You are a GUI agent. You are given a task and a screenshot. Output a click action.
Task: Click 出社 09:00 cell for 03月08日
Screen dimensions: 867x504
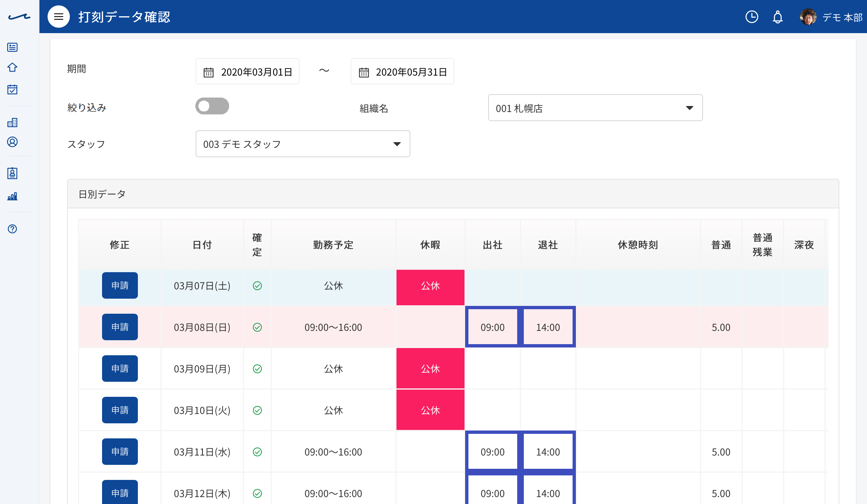[493, 327]
